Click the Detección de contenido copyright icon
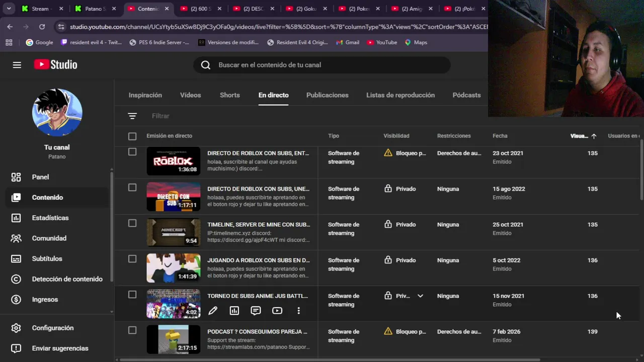 16,279
